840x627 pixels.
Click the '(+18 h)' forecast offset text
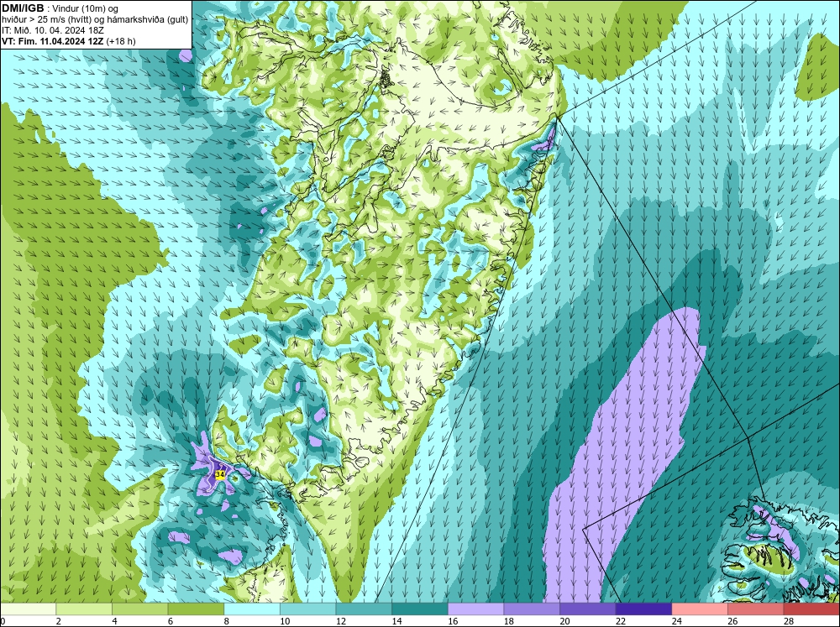(x=121, y=41)
